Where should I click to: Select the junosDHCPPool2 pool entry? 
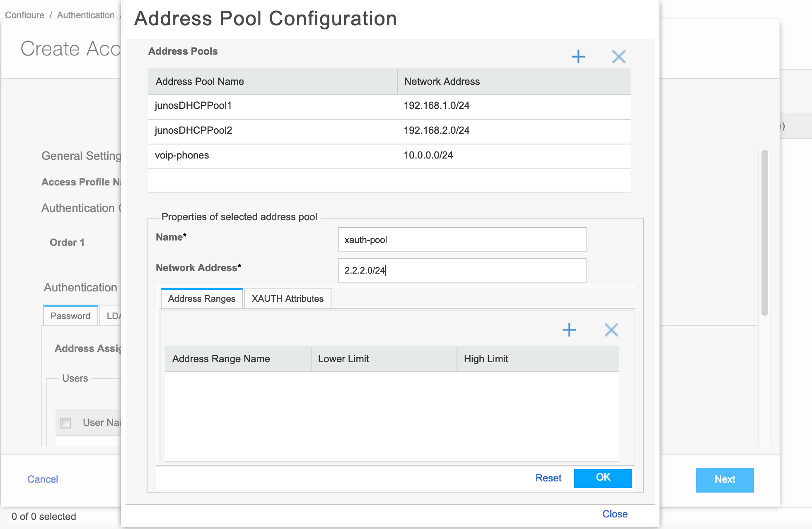[x=273, y=131]
